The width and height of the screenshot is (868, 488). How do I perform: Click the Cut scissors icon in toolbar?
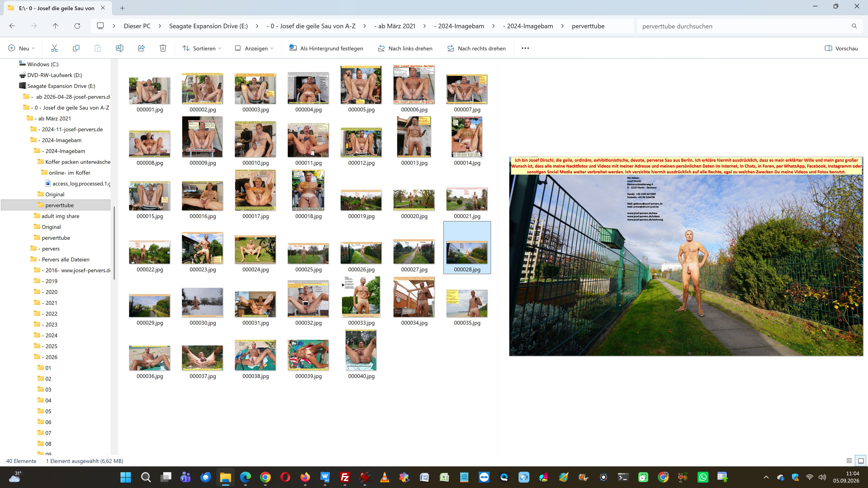tap(54, 48)
